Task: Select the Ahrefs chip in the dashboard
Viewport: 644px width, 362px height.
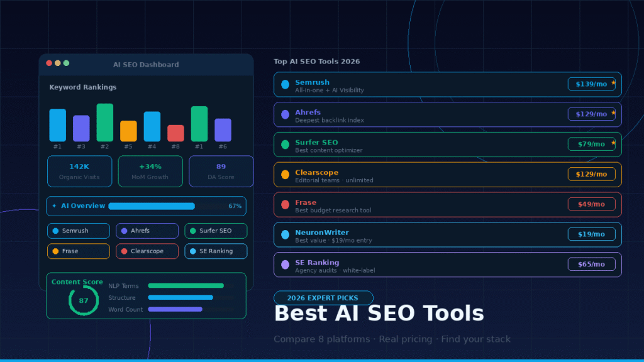Action: point(147,231)
